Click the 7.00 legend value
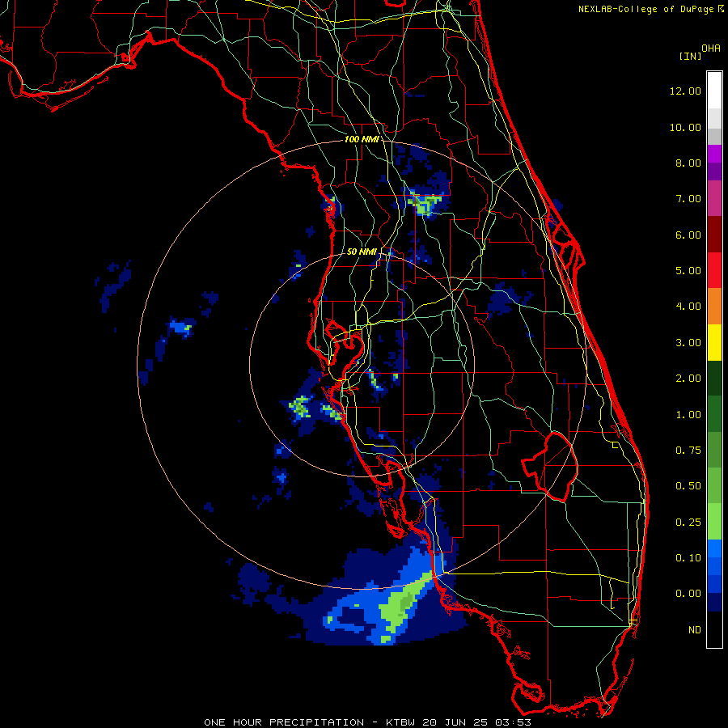 click(688, 199)
